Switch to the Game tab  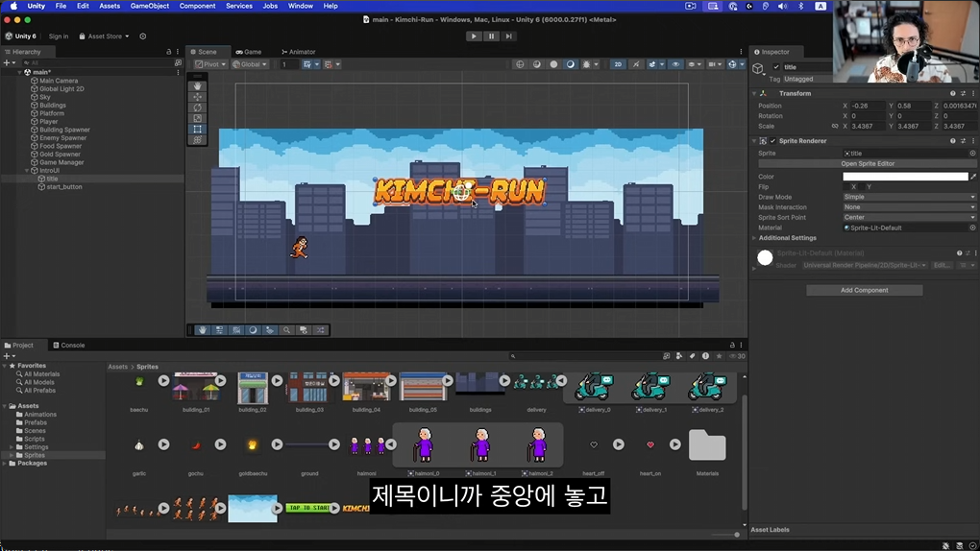click(x=249, y=52)
